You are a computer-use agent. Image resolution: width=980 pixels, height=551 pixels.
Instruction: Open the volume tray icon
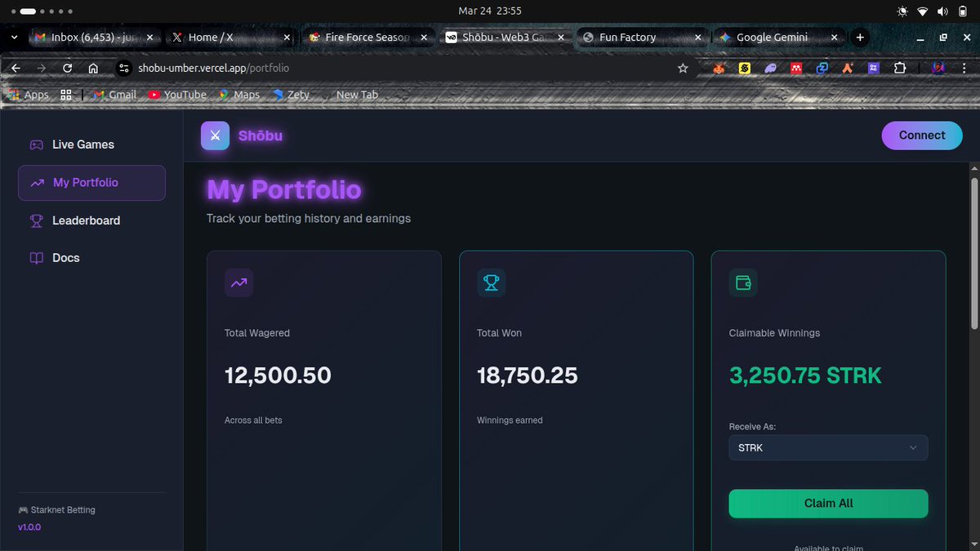942,11
